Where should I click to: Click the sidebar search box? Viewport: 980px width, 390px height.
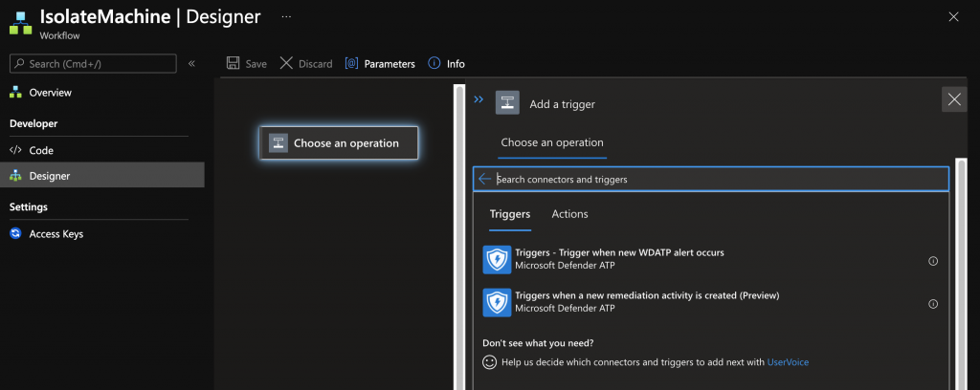(93, 63)
